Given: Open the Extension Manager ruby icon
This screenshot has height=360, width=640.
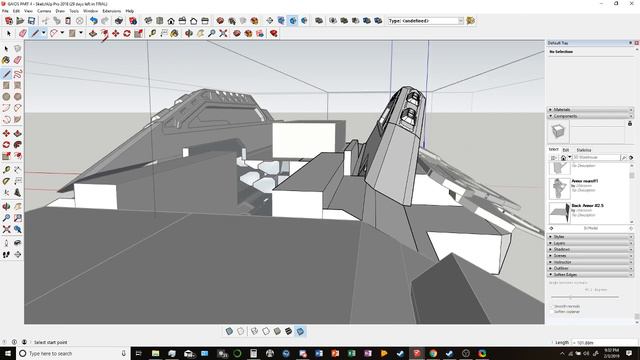Looking at the screenshot, I should pyautogui.click(x=273, y=33).
